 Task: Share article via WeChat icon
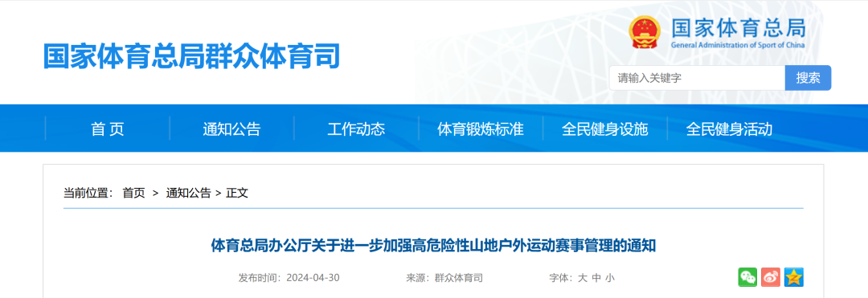coord(747,277)
